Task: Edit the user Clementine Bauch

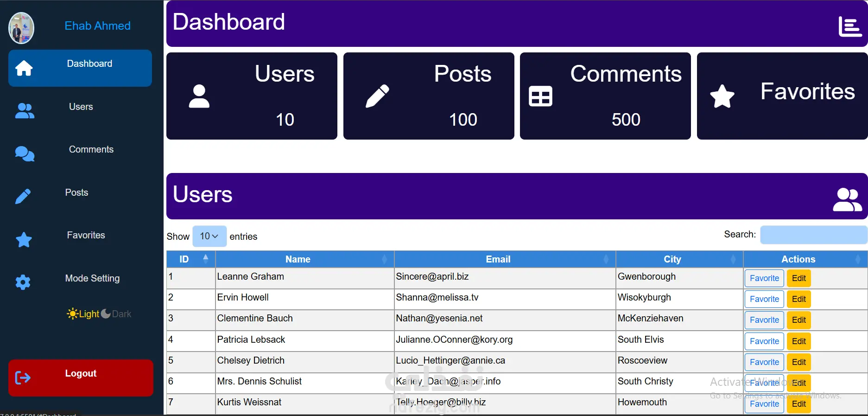Action: pos(798,320)
